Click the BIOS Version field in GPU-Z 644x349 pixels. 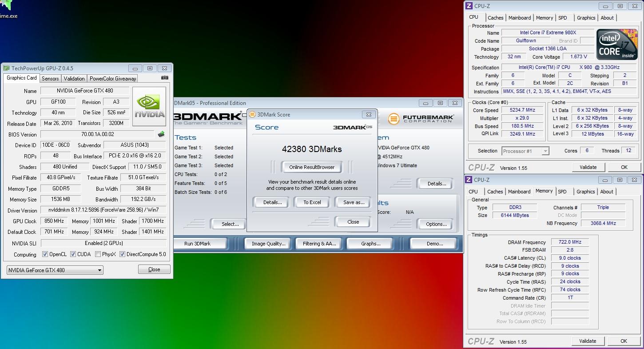97,134
